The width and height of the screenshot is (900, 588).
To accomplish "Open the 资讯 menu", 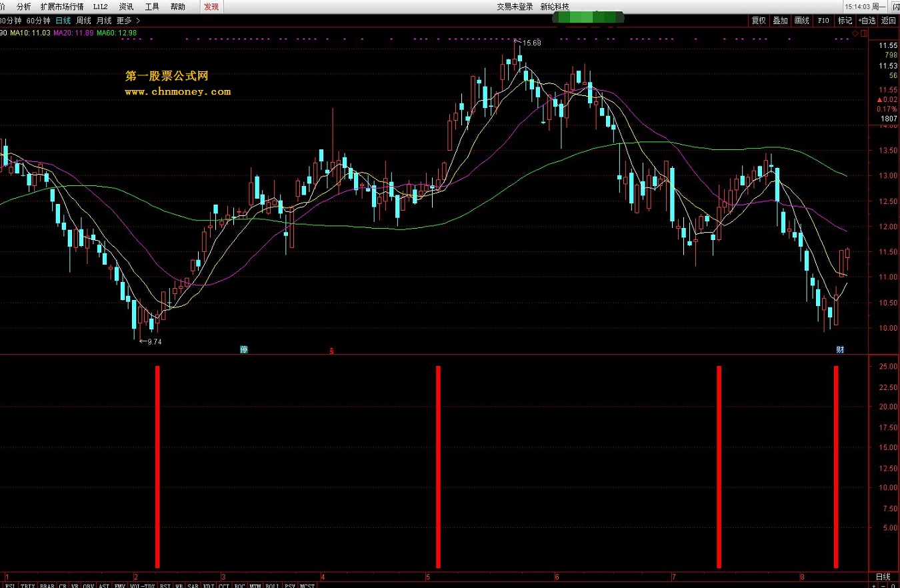I will click(126, 7).
